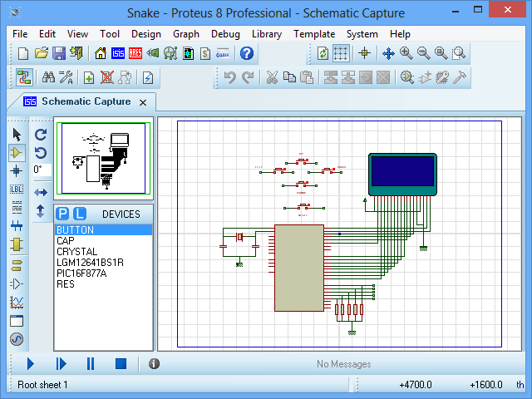This screenshot has height=399, width=532.
Task: Click the blue Help question mark icon
Action: (x=247, y=53)
